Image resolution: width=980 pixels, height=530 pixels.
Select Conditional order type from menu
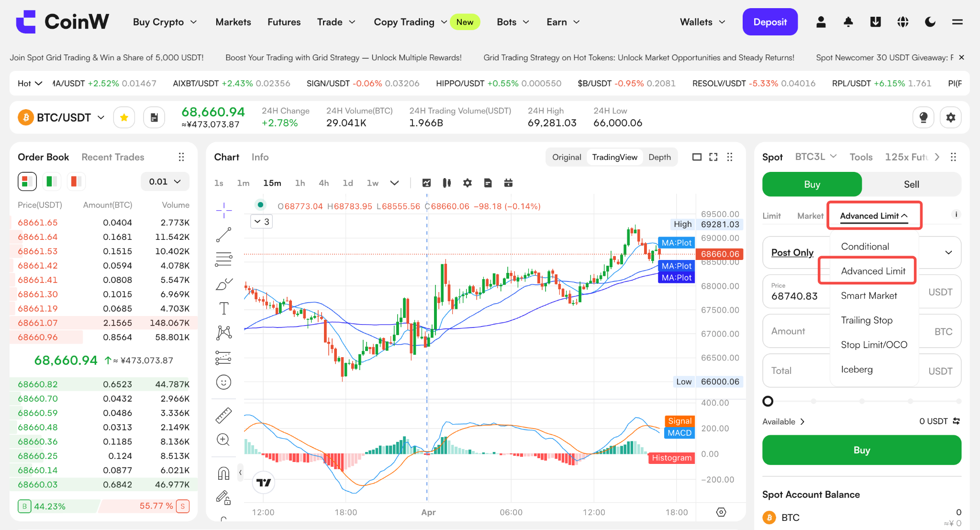coord(865,247)
